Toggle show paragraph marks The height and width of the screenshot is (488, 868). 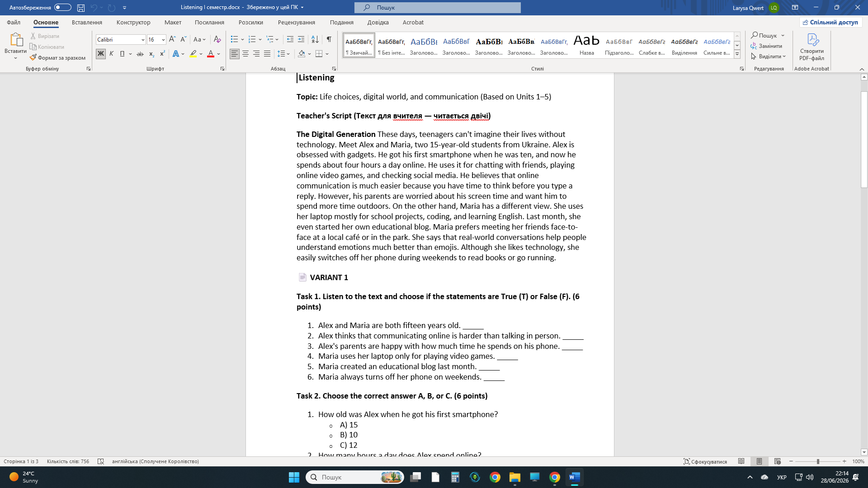(x=329, y=39)
